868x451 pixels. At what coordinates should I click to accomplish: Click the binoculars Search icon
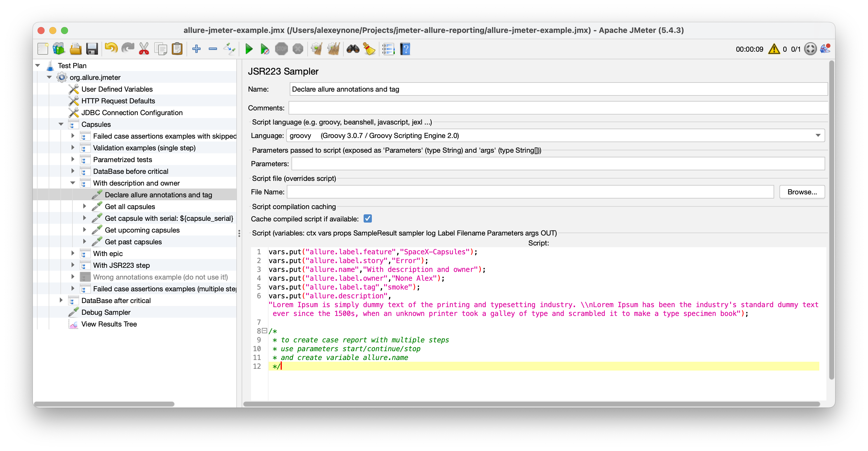click(353, 49)
